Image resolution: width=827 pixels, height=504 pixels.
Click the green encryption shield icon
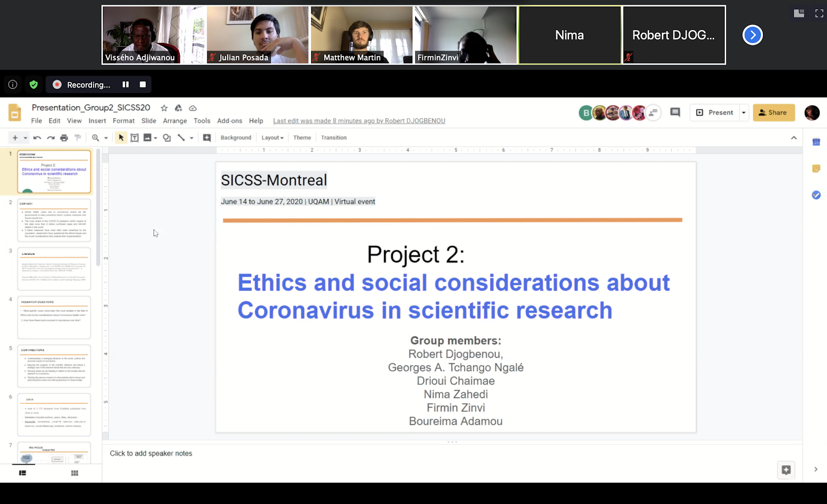tap(34, 84)
